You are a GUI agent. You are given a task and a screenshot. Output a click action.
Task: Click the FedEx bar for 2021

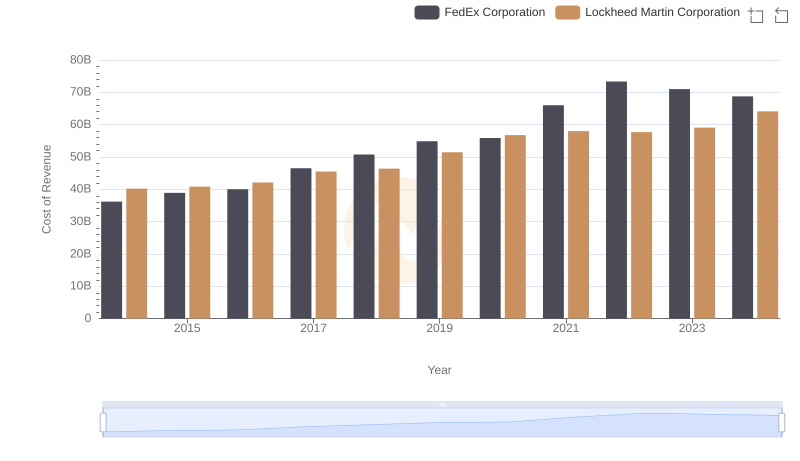pos(554,212)
